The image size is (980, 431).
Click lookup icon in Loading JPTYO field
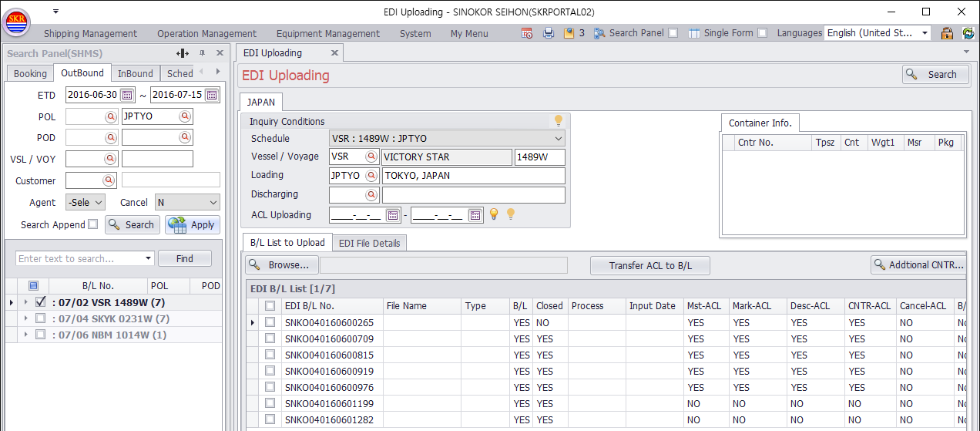click(371, 175)
